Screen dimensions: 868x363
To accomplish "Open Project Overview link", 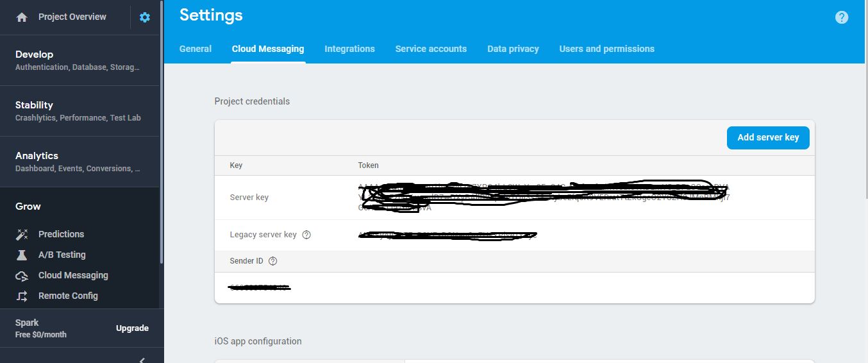I will (72, 17).
